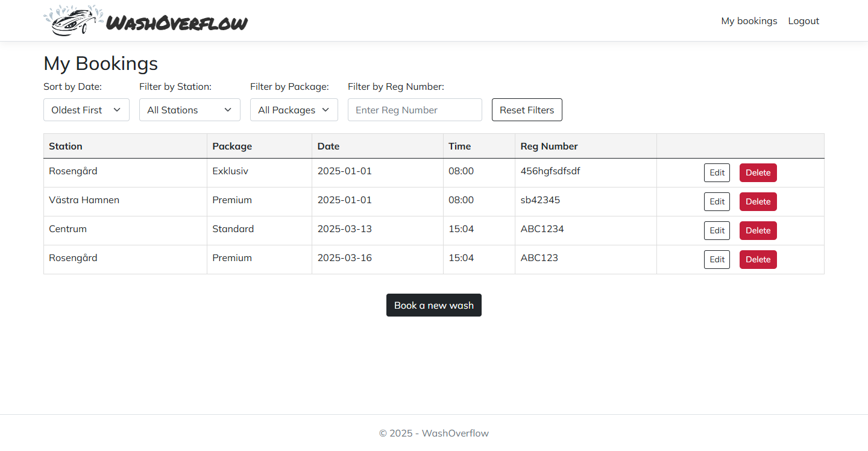Edit the booking dated 2025-03-16
This screenshot has height=451, width=868.
coord(717,259)
